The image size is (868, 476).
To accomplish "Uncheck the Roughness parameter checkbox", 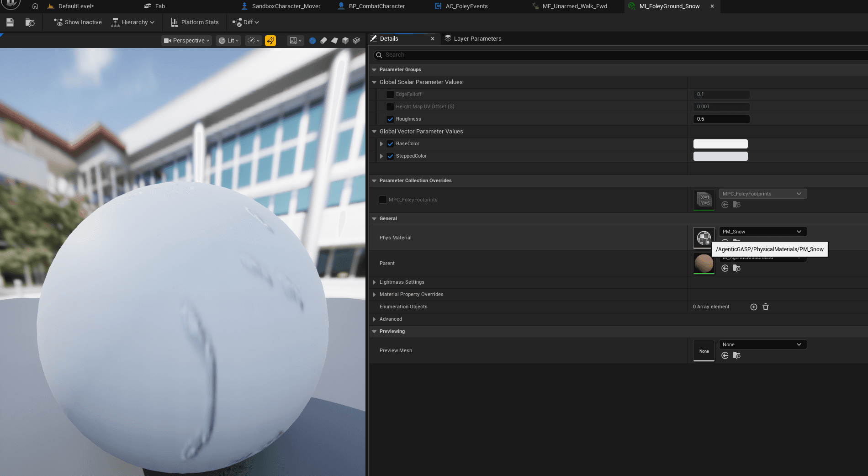I will (390, 119).
